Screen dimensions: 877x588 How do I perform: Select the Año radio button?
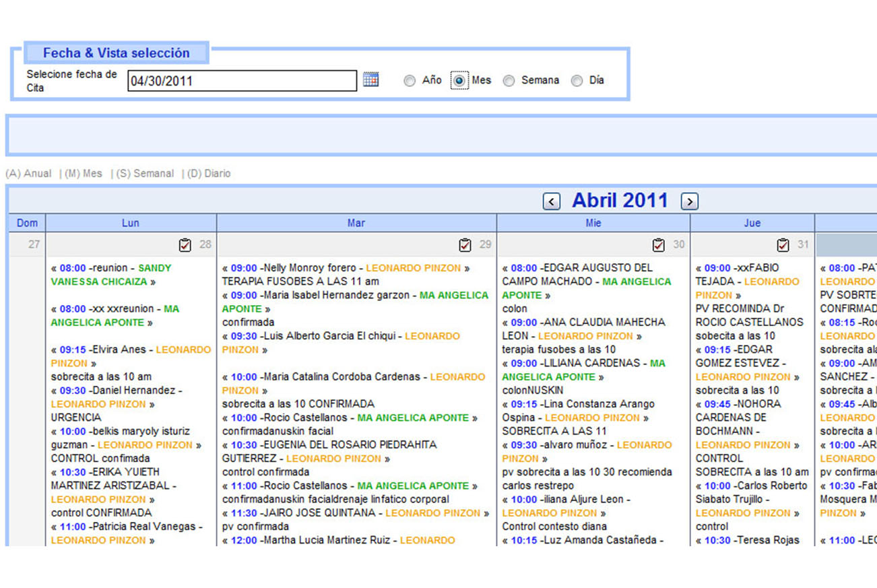coord(410,81)
